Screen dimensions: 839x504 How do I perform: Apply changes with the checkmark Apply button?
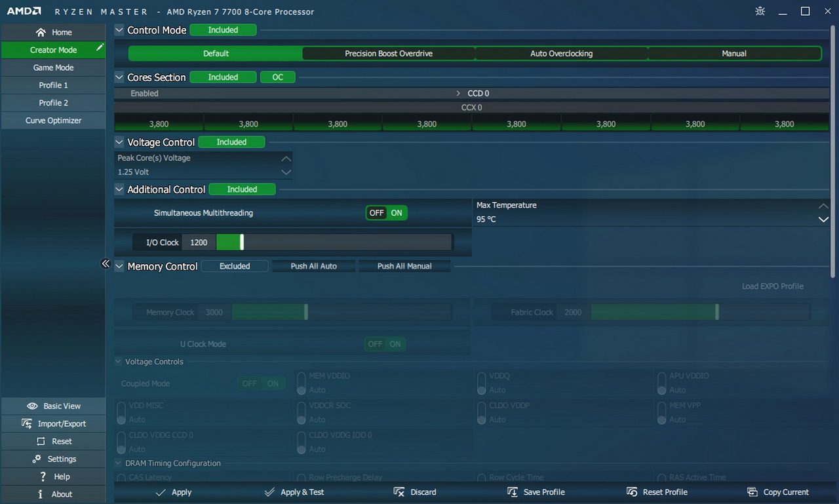pyautogui.click(x=174, y=492)
